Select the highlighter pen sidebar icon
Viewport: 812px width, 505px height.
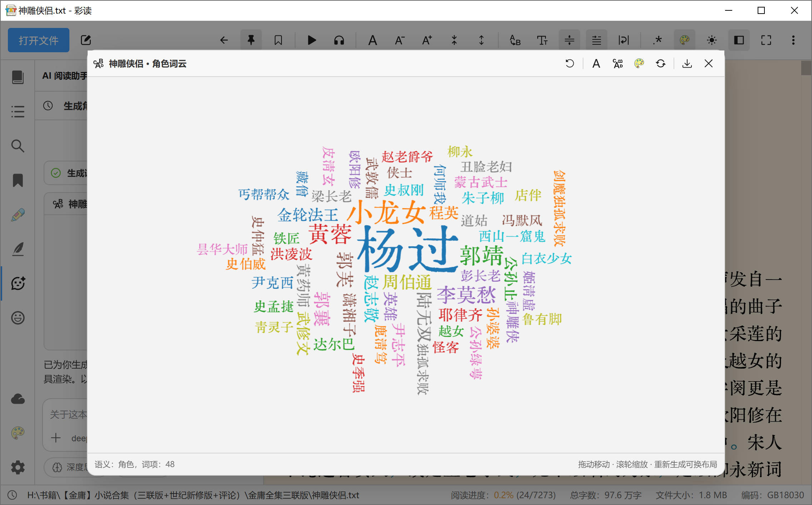[x=18, y=215]
